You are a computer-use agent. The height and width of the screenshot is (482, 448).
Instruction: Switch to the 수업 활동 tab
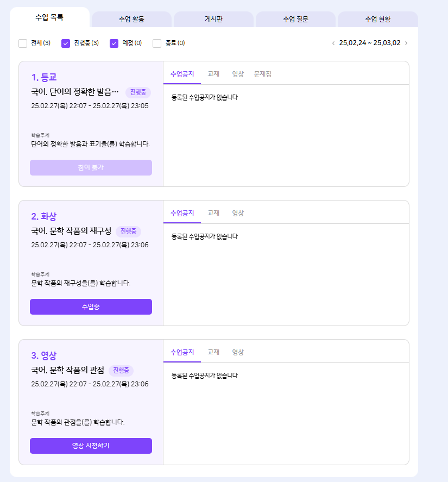pyautogui.click(x=131, y=19)
